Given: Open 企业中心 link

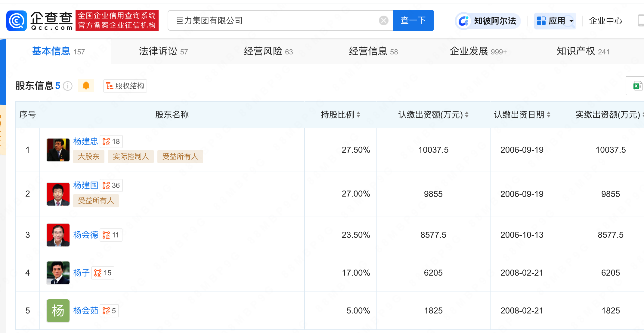Looking at the screenshot, I should 605,21.
